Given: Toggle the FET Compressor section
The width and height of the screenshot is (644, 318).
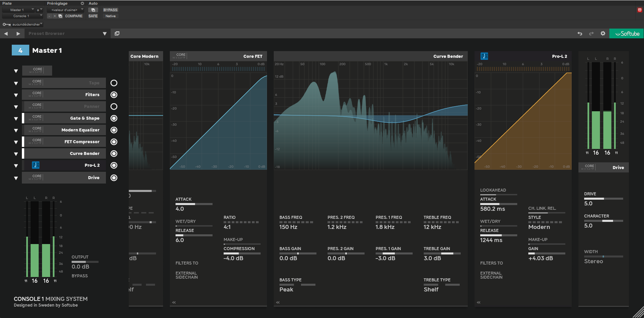Looking at the screenshot, I should pos(114,142).
